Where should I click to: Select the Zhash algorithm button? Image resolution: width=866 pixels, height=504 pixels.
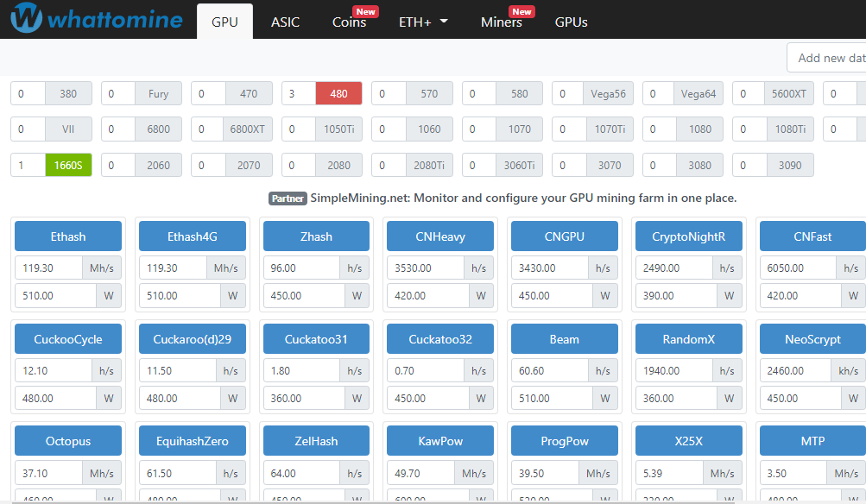pos(316,236)
